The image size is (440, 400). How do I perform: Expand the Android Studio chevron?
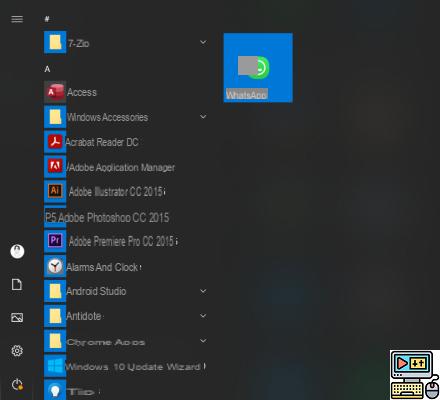(203, 291)
